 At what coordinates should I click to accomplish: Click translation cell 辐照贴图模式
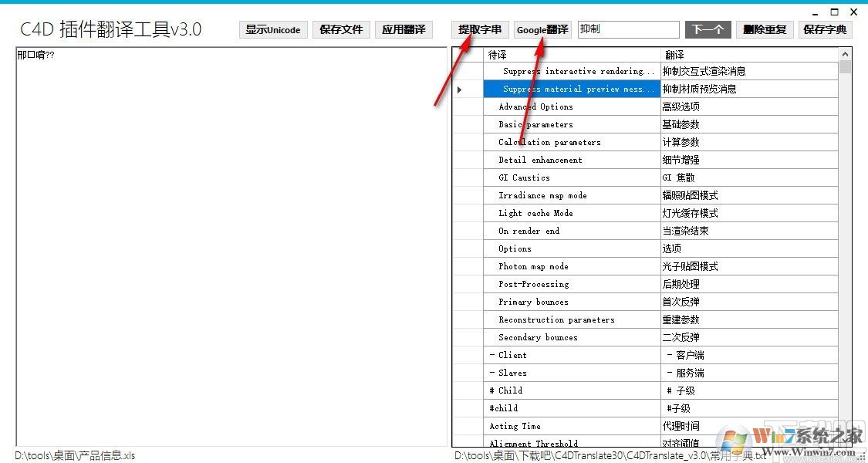pyautogui.click(x=749, y=195)
